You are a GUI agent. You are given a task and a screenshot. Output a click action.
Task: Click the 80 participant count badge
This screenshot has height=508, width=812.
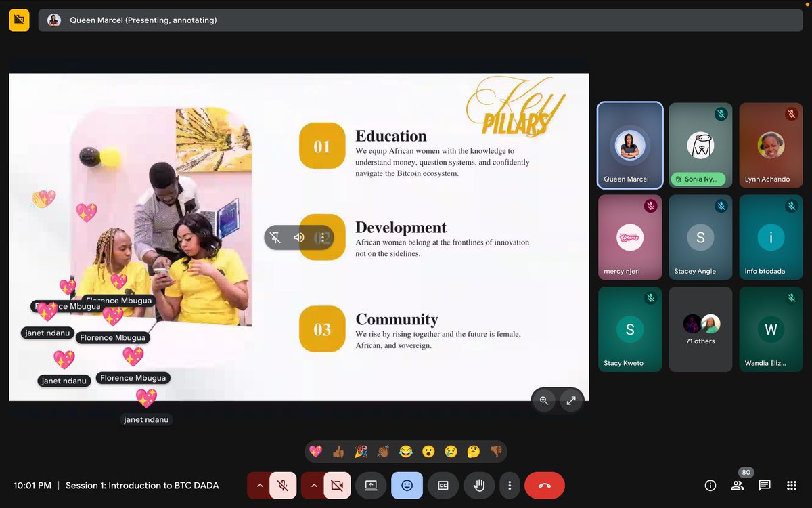[x=746, y=472]
